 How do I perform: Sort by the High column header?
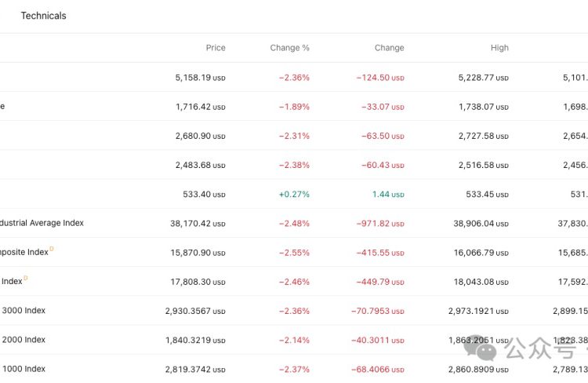tap(499, 48)
